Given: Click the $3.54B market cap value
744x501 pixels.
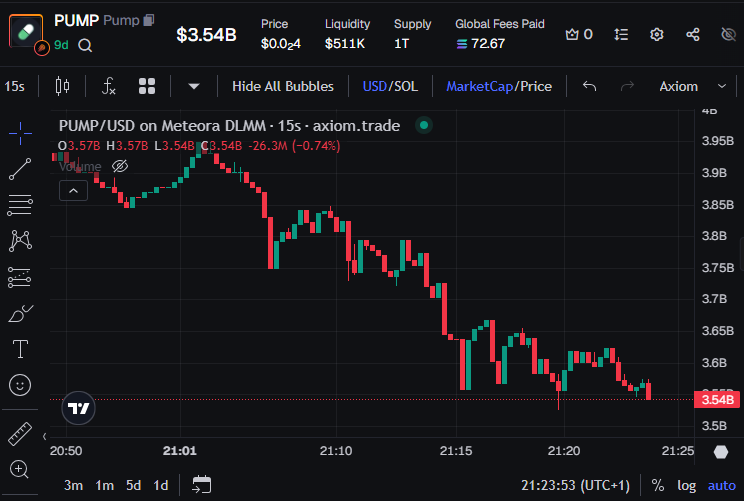Looking at the screenshot, I should point(206,35).
